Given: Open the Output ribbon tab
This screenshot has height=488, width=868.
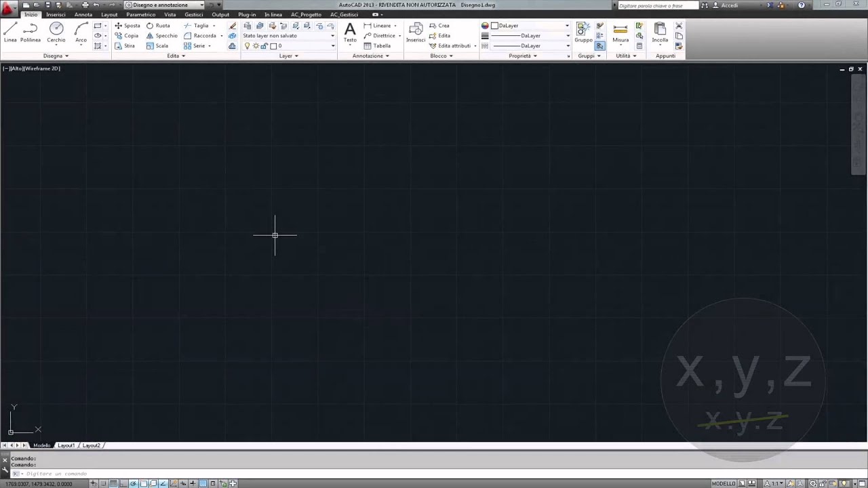Looking at the screenshot, I should coord(220,14).
